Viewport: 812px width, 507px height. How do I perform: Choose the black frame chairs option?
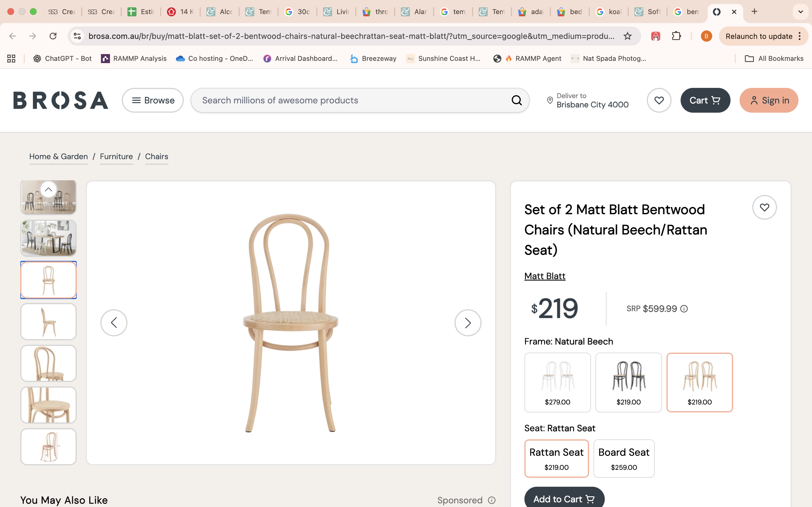click(x=628, y=382)
